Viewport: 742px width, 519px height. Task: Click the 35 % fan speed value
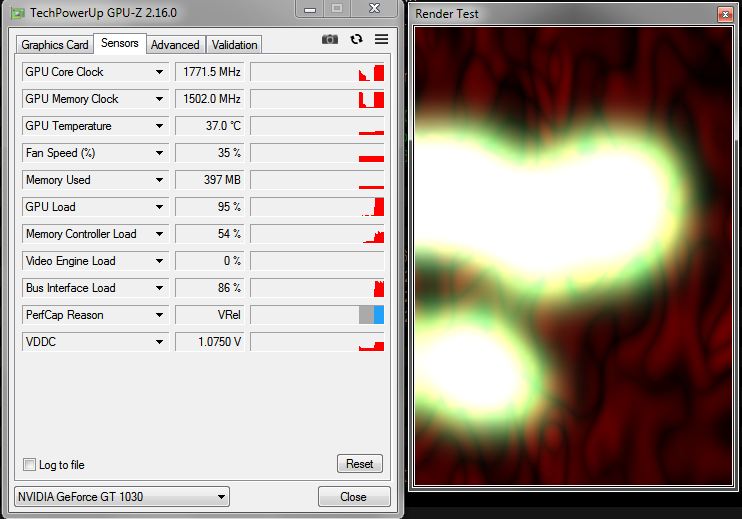pyautogui.click(x=210, y=153)
